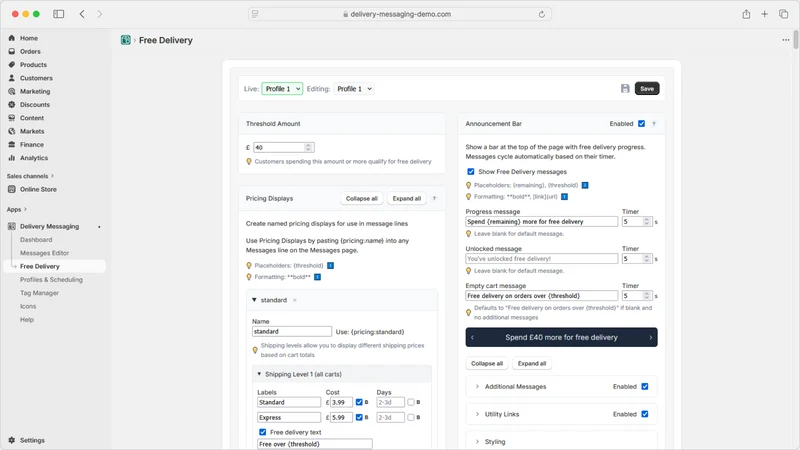
Task: Open Discounts section
Action: (x=35, y=105)
